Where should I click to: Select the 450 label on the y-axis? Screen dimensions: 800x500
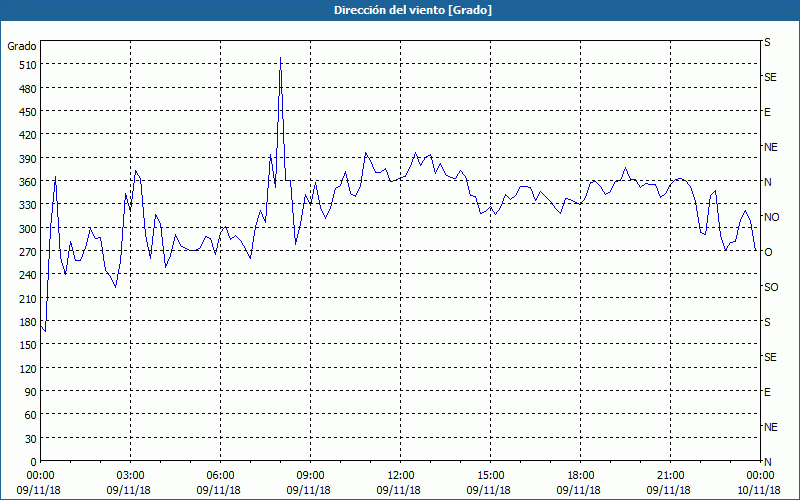click(27, 112)
